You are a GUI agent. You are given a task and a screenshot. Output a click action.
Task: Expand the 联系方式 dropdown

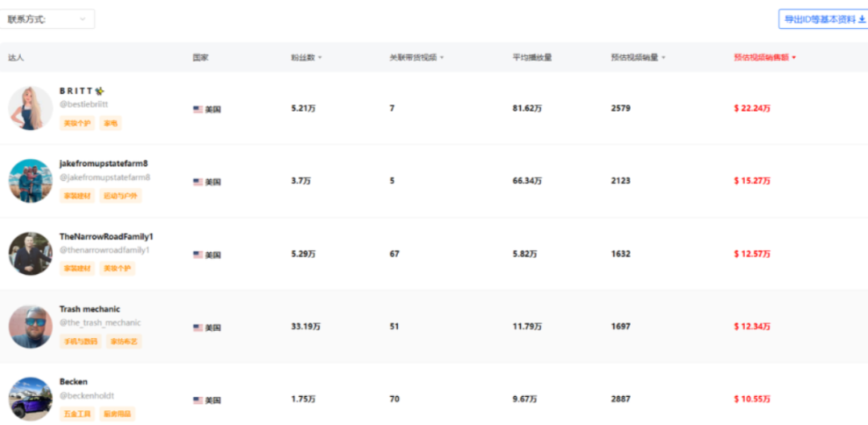click(x=47, y=18)
